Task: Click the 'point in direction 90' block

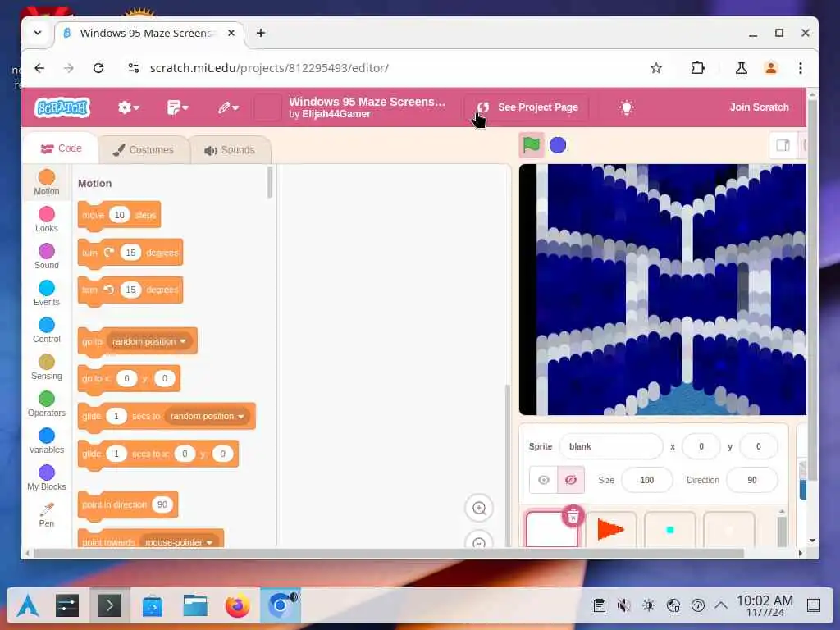Action: click(127, 505)
